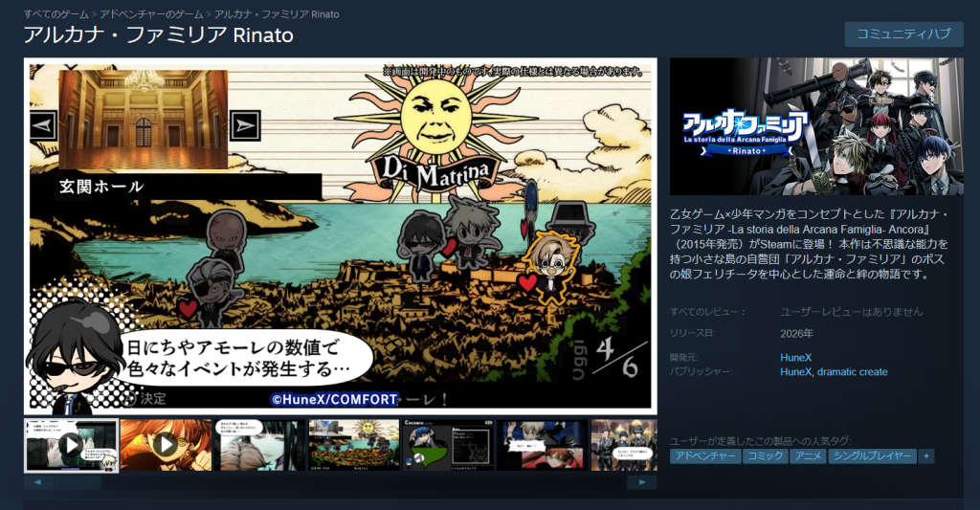Click the plus button to add tags
Screen dimensions: 980x510
pyautogui.click(x=926, y=456)
